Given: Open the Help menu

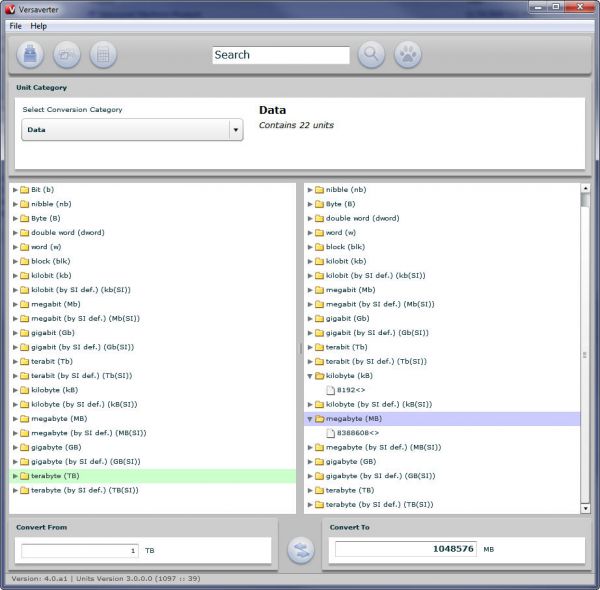Looking at the screenshot, I should [x=39, y=26].
